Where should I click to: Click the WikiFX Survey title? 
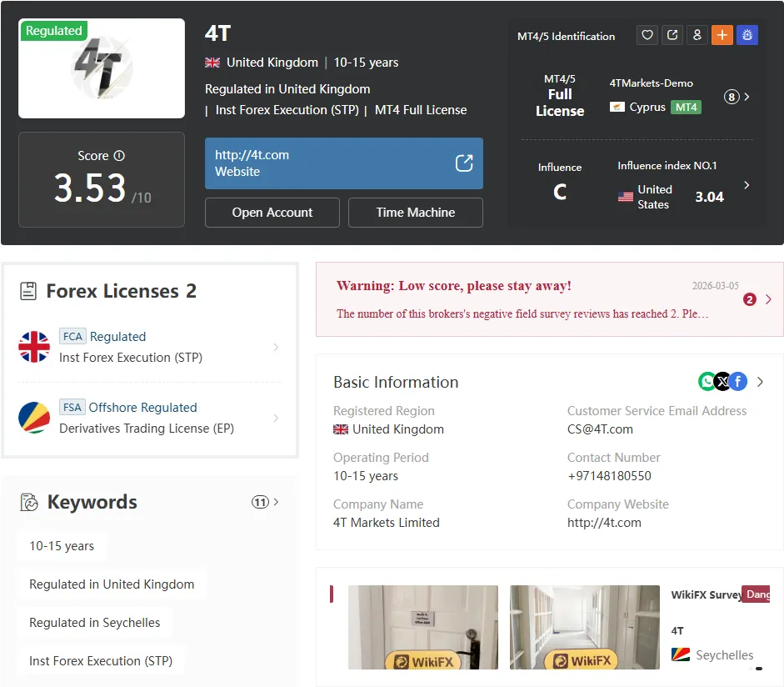point(707,594)
